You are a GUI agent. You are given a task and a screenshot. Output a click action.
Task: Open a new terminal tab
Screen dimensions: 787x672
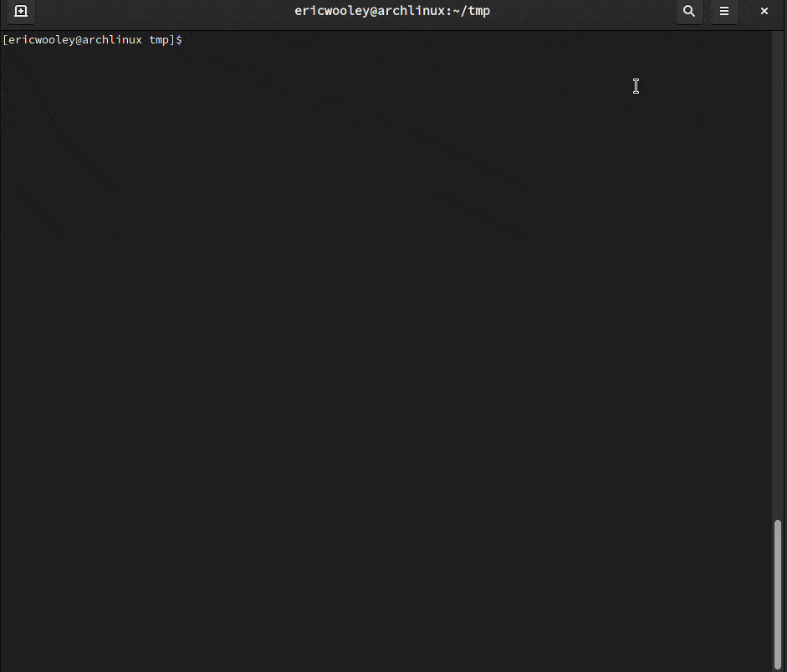21,11
